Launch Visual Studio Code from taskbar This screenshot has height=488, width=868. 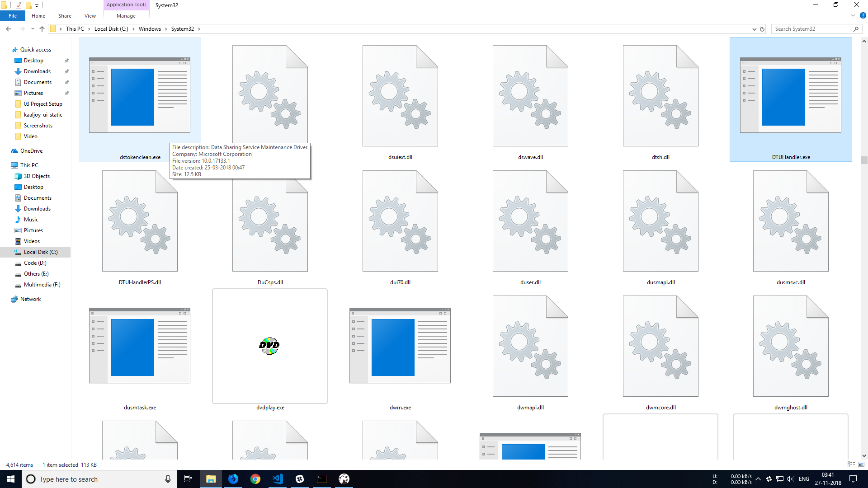[x=278, y=479]
